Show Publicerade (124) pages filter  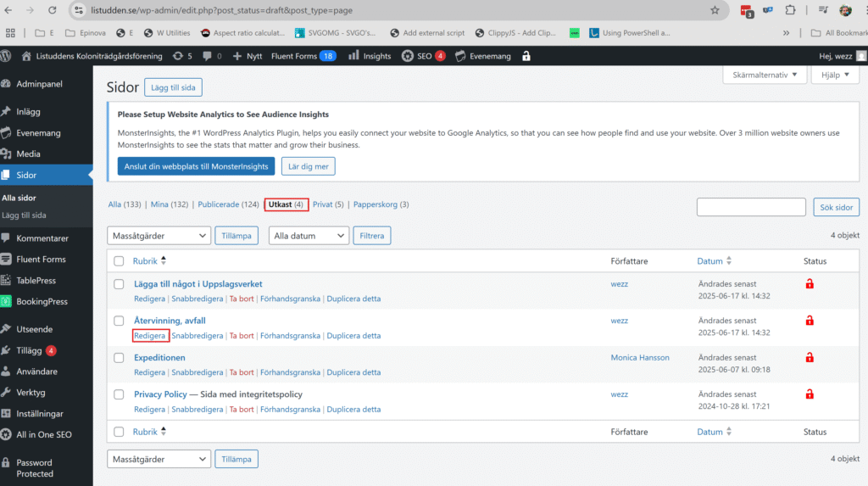click(x=228, y=204)
